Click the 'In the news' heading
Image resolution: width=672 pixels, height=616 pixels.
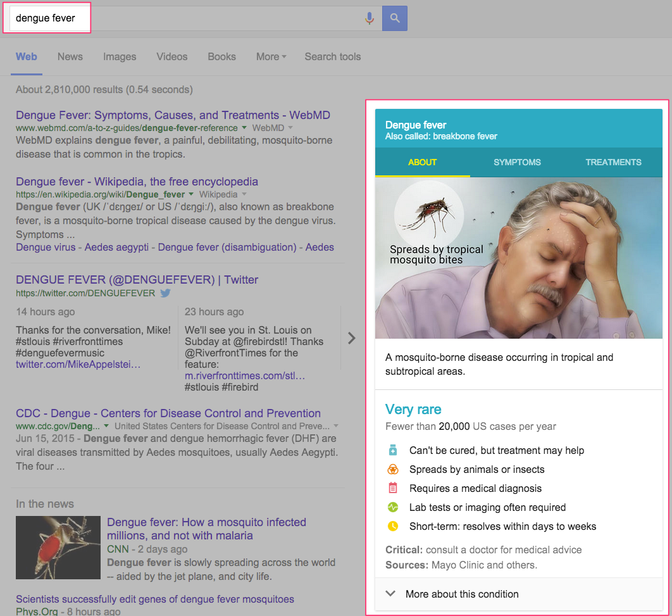coord(45,504)
